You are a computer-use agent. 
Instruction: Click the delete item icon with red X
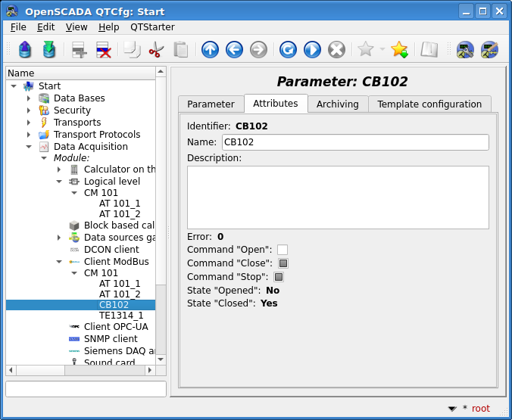[x=104, y=50]
